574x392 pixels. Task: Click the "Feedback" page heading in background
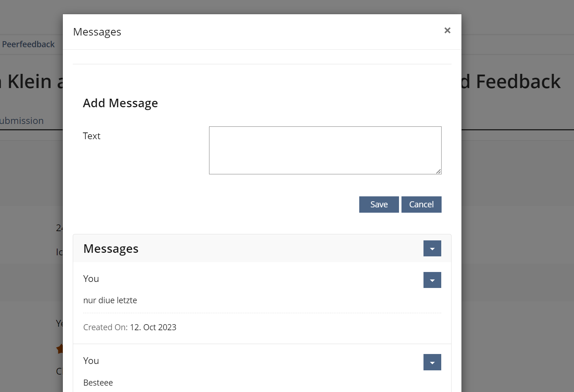coord(518,82)
